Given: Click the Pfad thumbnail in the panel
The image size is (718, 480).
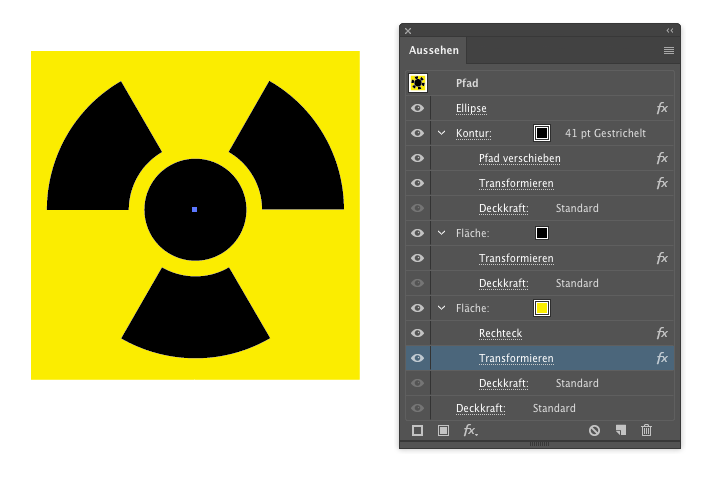Looking at the screenshot, I should [418, 83].
